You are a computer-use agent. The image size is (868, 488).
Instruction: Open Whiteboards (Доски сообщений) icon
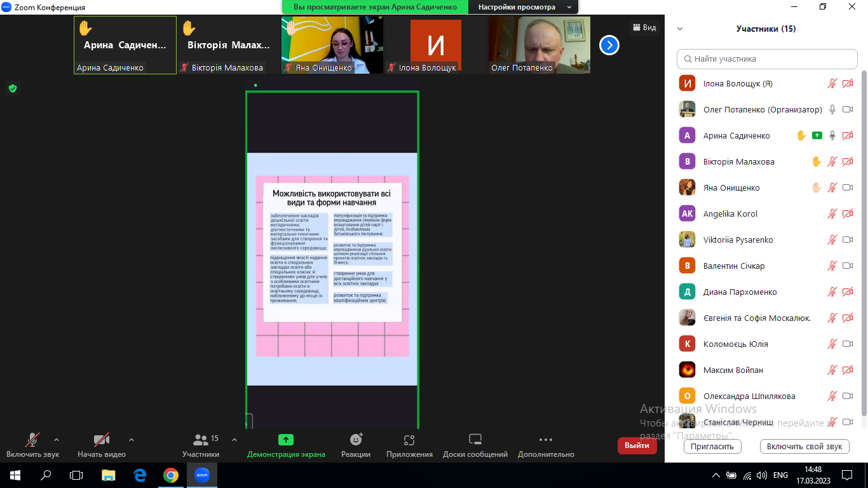click(475, 440)
